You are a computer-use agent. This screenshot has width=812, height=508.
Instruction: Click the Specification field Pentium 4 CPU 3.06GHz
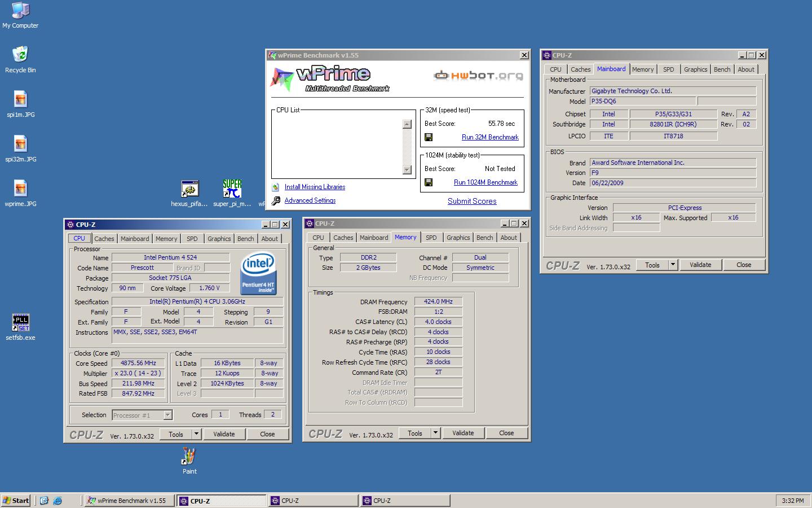pyautogui.click(x=197, y=301)
